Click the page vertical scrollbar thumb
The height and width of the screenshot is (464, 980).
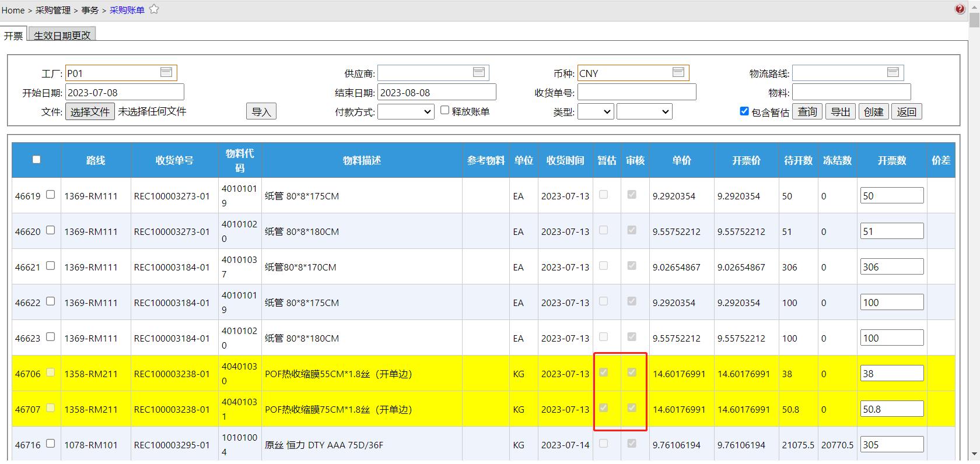click(974, 19)
